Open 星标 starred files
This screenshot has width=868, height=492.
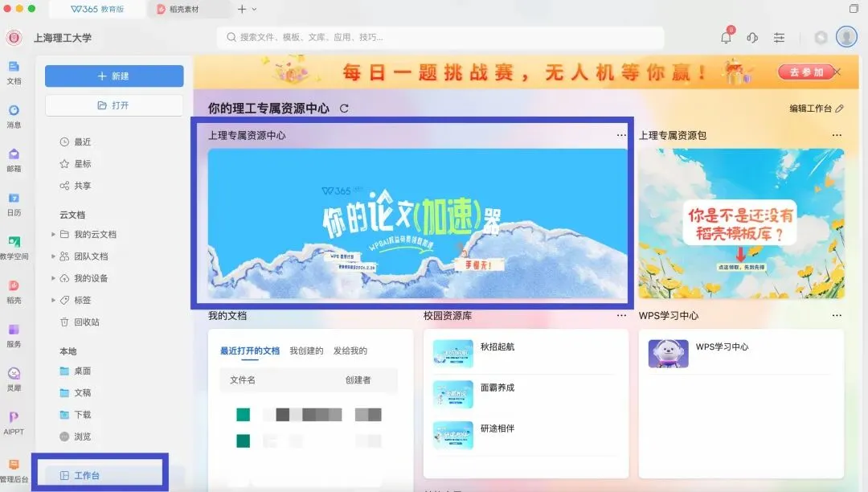point(76,164)
